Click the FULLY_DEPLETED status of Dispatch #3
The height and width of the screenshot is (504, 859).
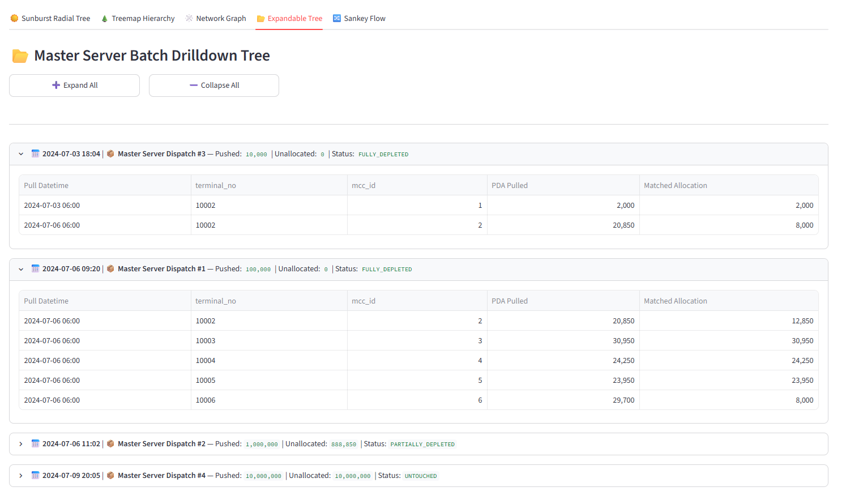pos(383,155)
